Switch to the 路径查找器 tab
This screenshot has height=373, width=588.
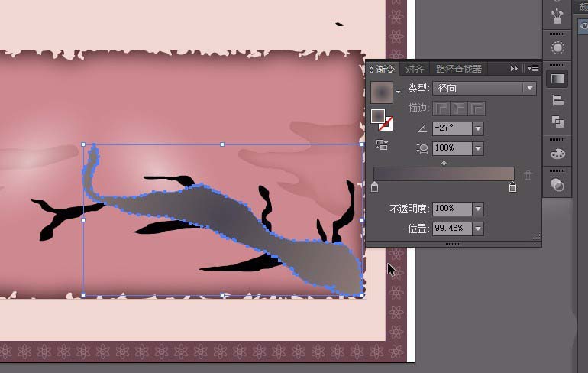(459, 69)
